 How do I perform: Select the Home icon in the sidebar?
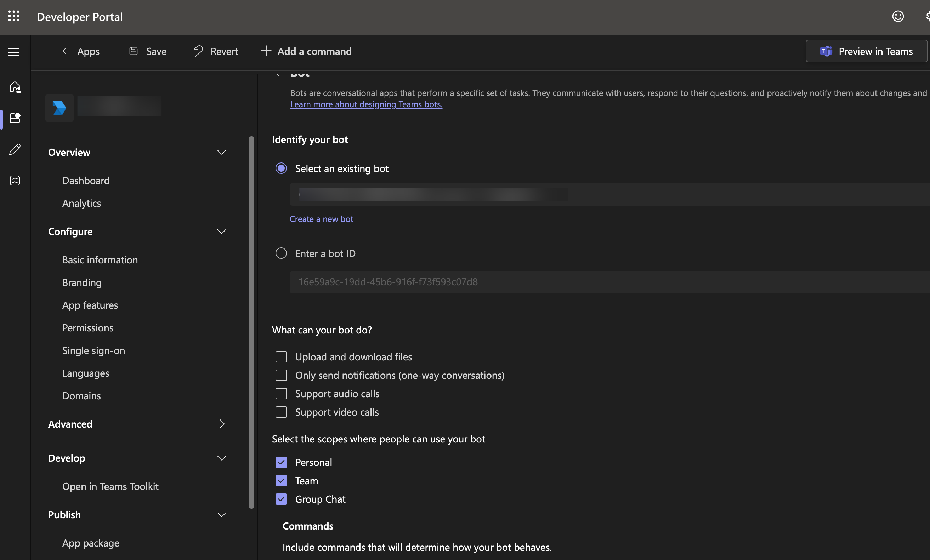click(x=15, y=87)
